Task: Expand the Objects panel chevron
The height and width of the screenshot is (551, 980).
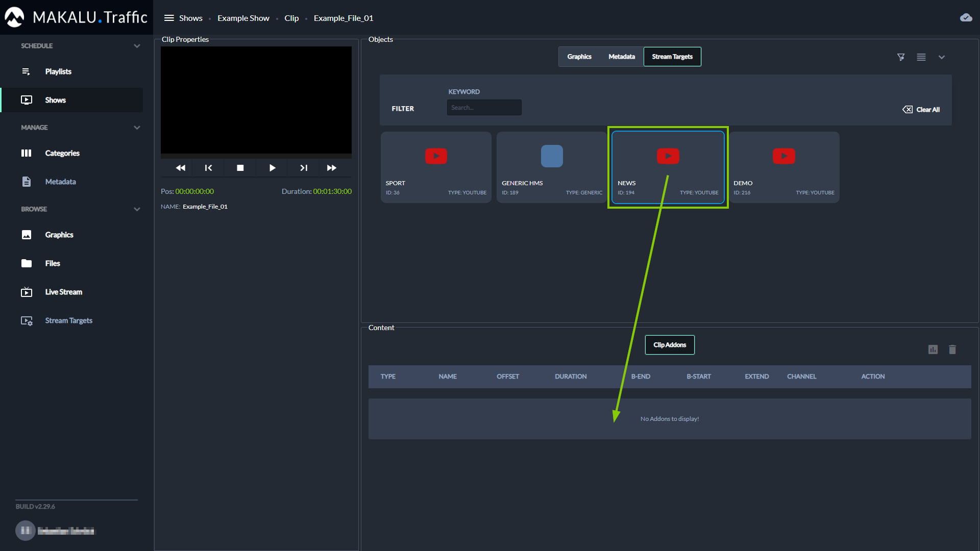Action: [x=942, y=57]
